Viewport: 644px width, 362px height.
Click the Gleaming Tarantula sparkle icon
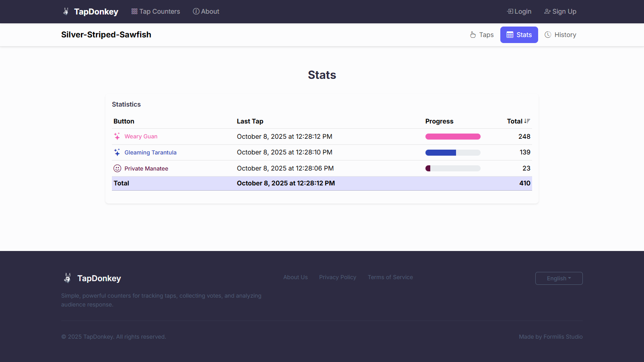117,152
